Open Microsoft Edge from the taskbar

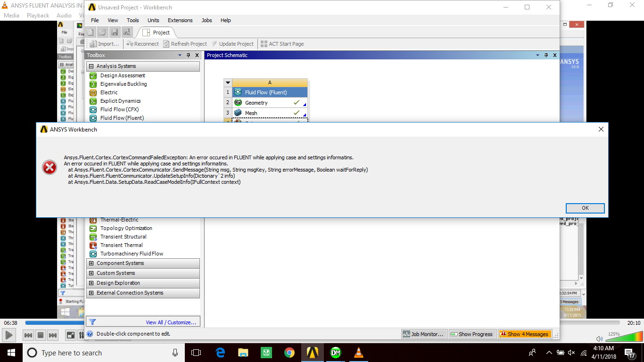click(x=220, y=353)
